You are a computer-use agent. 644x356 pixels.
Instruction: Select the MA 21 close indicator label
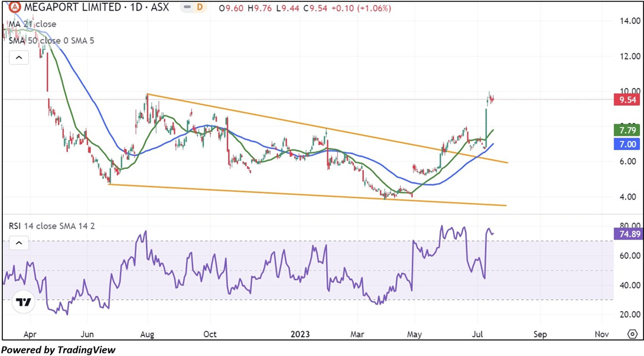pyautogui.click(x=32, y=24)
